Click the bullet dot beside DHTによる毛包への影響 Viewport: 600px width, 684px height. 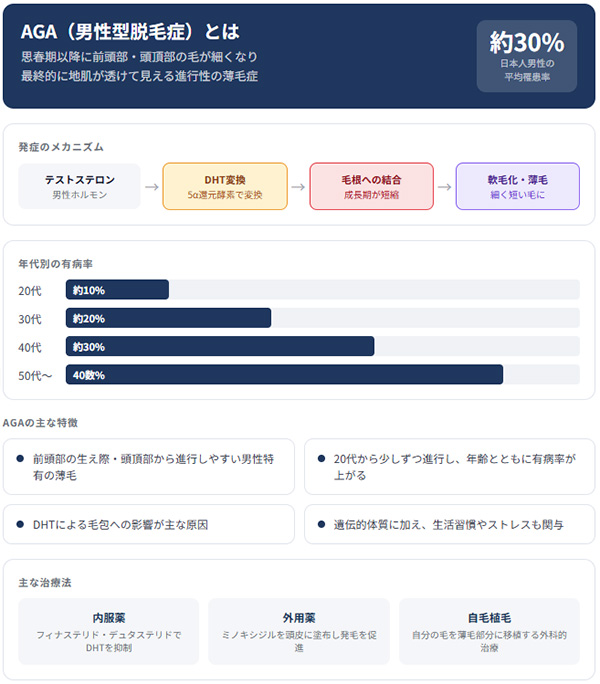[20, 524]
